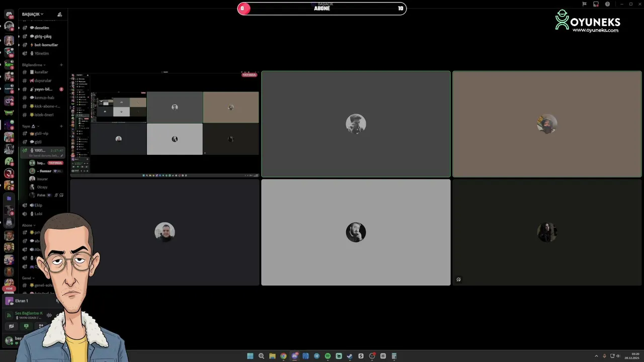Open the gizli-vip channel
Viewport: 644px width, 362px height.
41,133
